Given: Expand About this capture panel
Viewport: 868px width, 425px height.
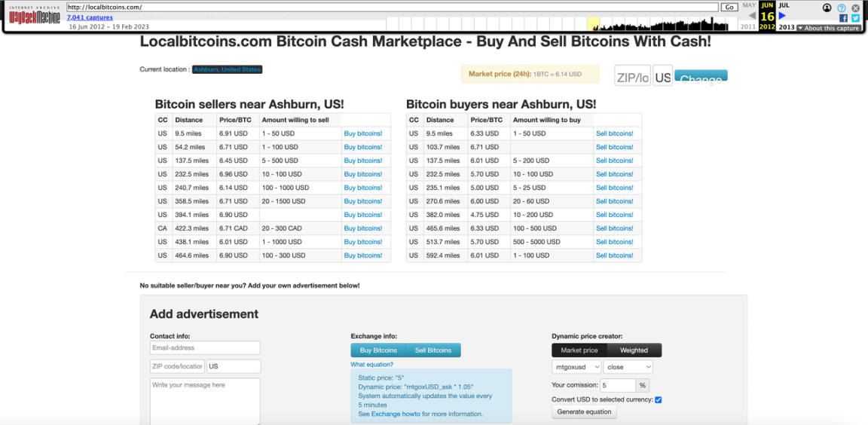Looking at the screenshot, I should (x=828, y=28).
